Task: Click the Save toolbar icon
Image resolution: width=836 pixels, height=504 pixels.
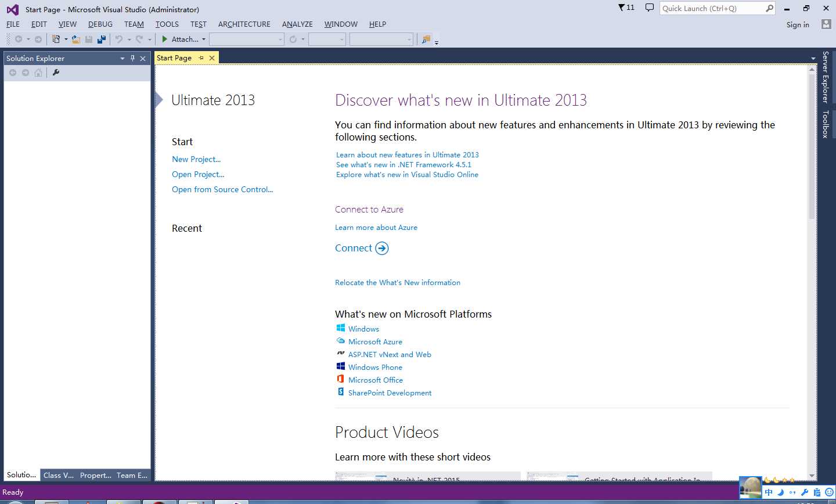Action: pos(89,39)
